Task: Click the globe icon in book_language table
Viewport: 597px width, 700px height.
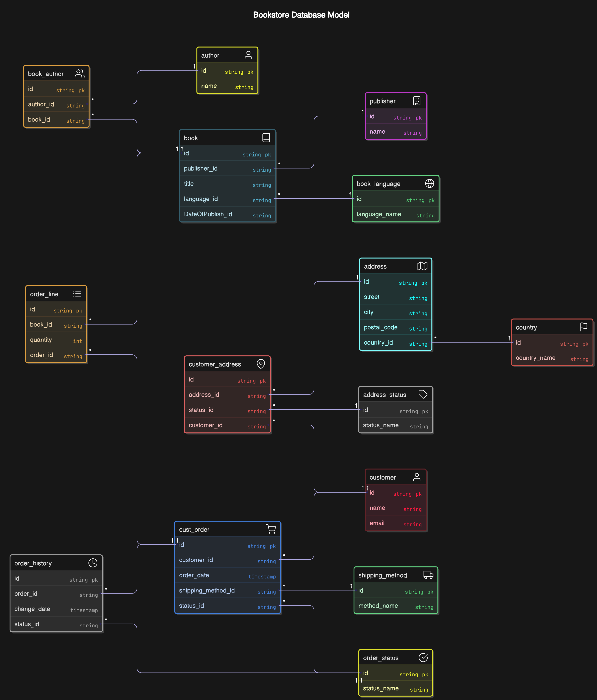Action: click(x=429, y=184)
